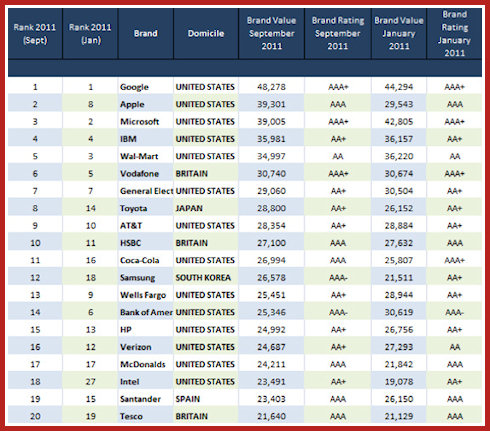Select value 23,491 in Intel row
The height and width of the screenshot is (431, 490).
tap(271, 382)
